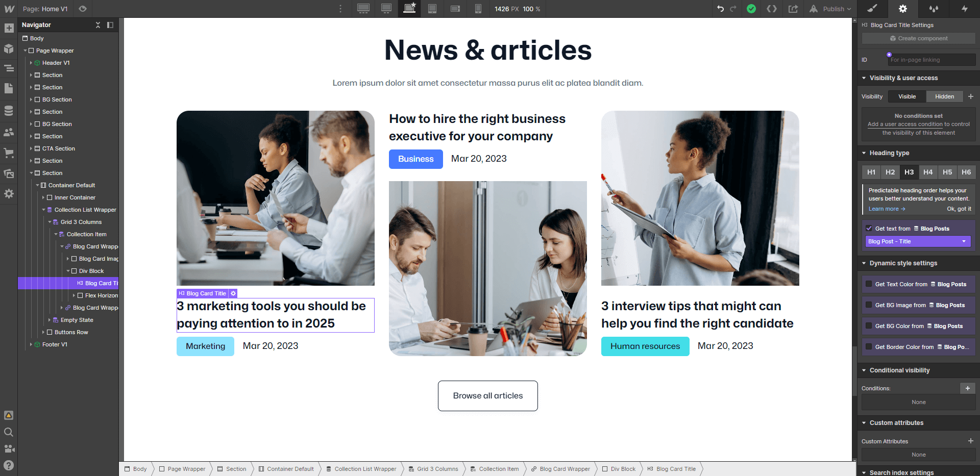Enable Get Text Color from Blog Posts
This screenshot has height=476, width=980.
click(870, 284)
